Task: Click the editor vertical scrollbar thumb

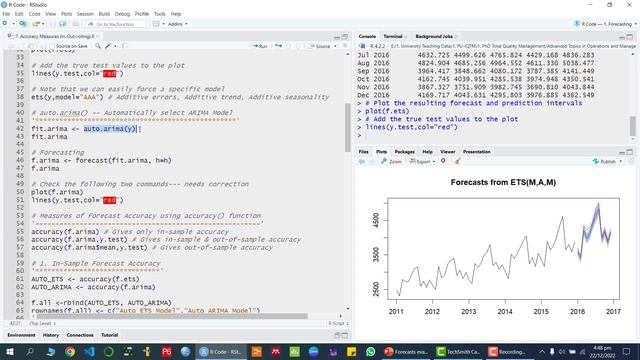Action: point(348,127)
